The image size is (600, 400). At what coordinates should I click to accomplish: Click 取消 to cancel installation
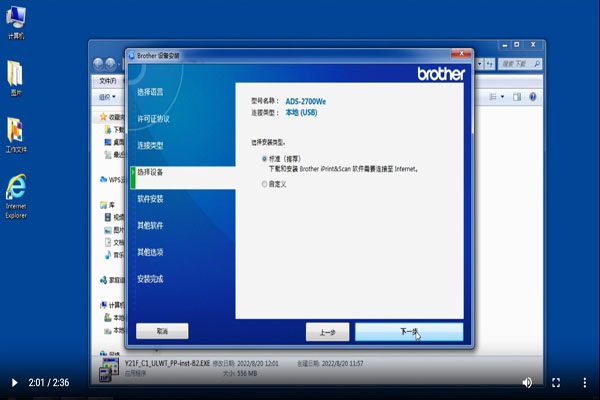click(162, 331)
